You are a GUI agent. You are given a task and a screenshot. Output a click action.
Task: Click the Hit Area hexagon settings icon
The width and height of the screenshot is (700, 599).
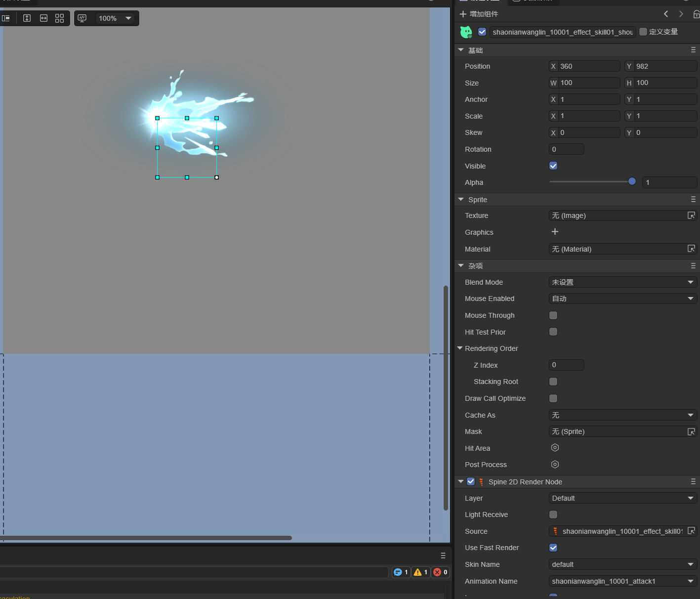click(x=555, y=448)
